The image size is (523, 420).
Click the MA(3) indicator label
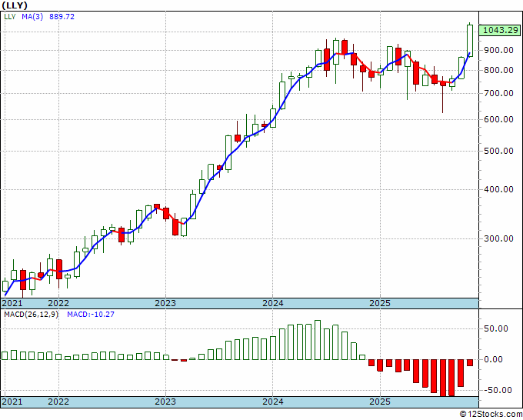(32, 16)
